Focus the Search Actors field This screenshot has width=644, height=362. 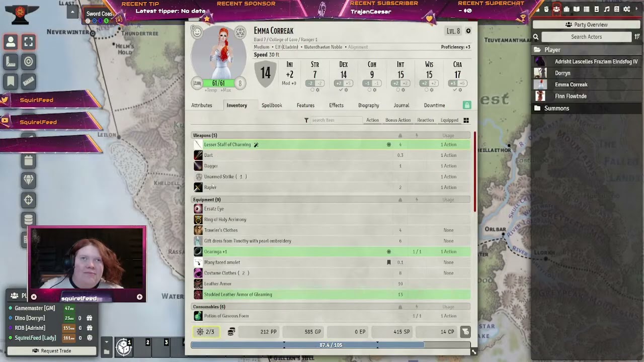586,37
